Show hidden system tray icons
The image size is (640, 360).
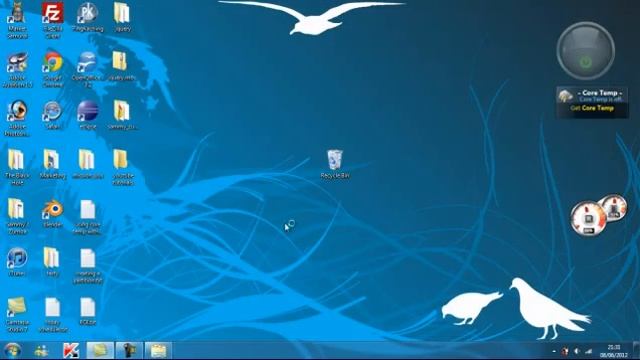click(x=554, y=351)
